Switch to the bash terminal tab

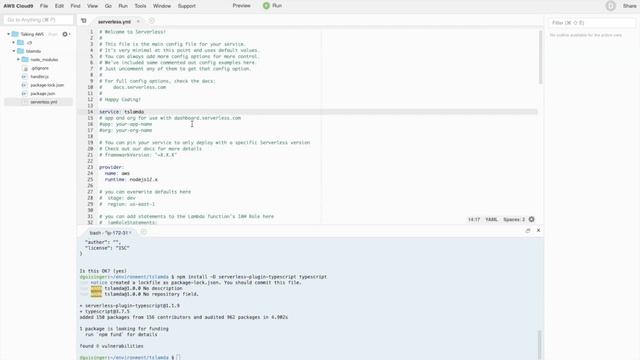click(x=109, y=233)
